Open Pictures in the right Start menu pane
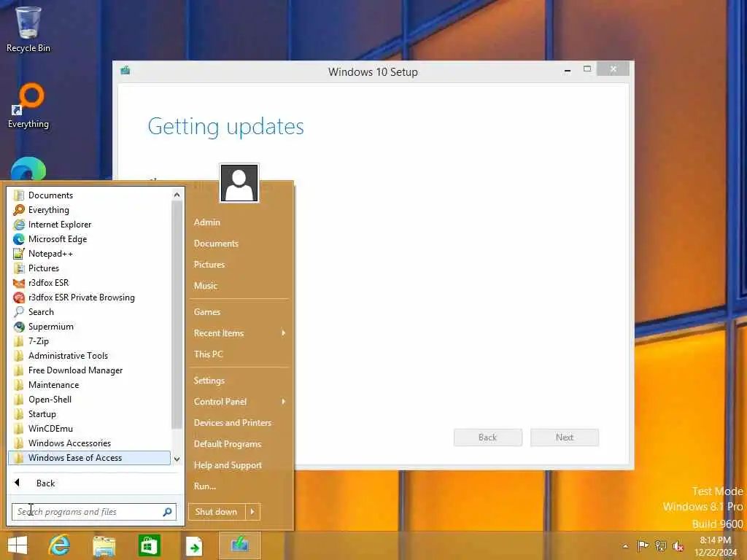The height and width of the screenshot is (560, 747). coord(239,265)
